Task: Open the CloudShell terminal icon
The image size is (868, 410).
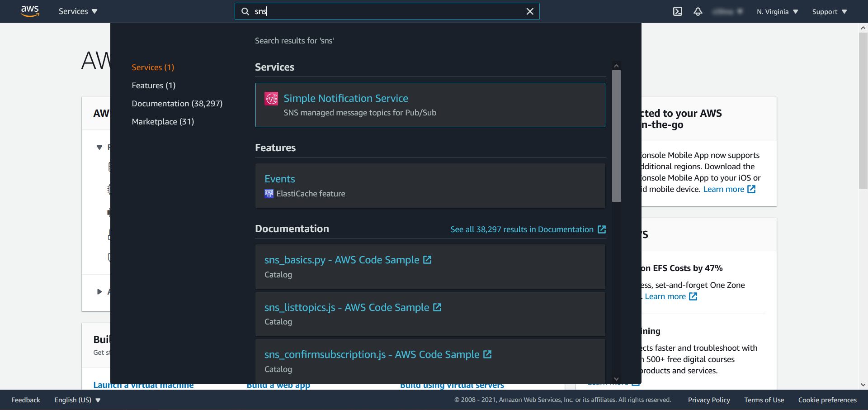Action: 677,11
